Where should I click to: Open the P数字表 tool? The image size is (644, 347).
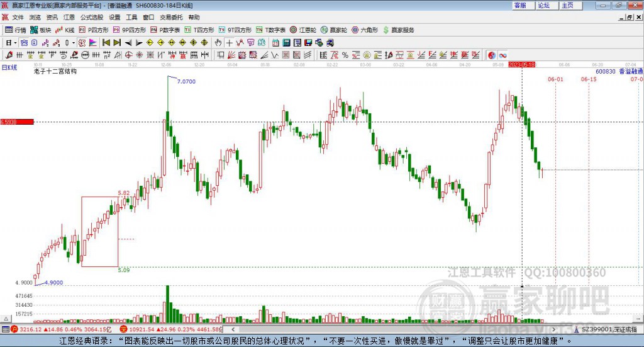(165, 30)
